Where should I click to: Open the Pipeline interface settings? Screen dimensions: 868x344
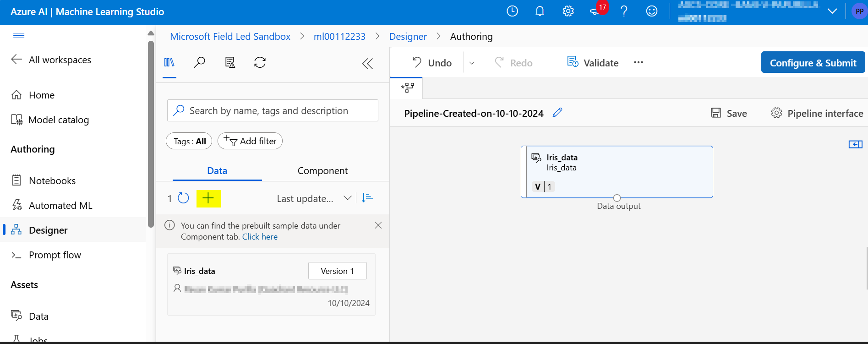point(817,113)
